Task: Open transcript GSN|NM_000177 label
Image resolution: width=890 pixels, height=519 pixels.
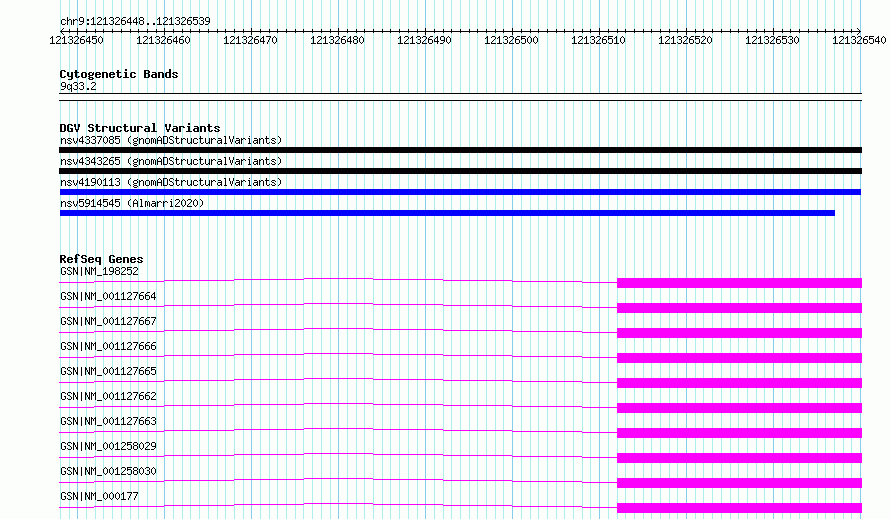Action: coord(99,496)
